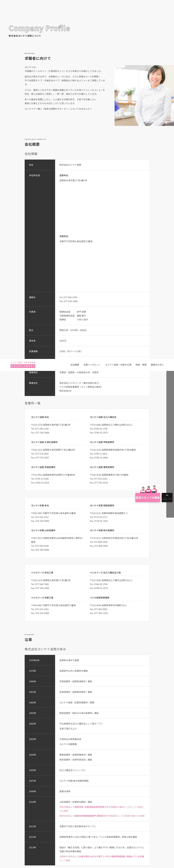Click 'ヨシケイ滋賀 大津北営業所' office name

point(44,442)
